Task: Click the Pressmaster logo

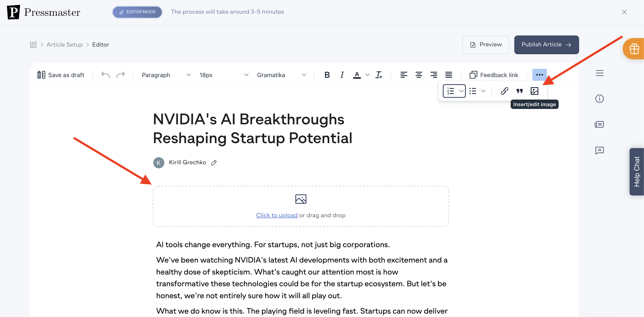Action: [44, 12]
